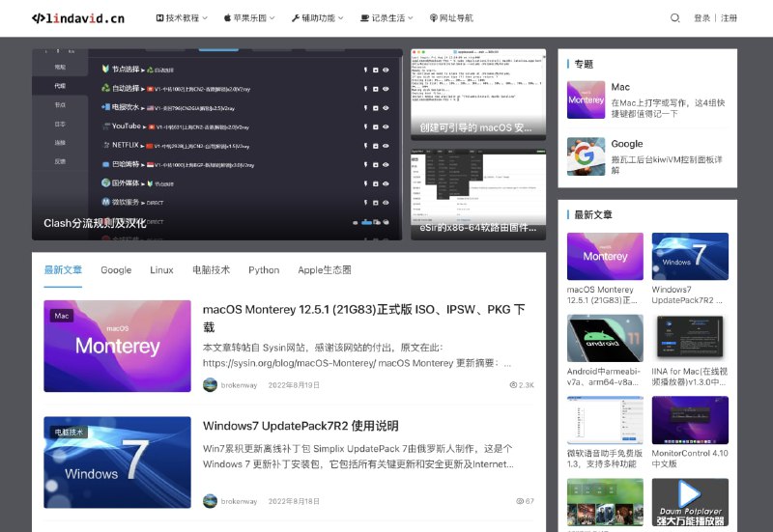Click the 登录 login link
The width and height of the screenshot is (773, 532).
702,18
